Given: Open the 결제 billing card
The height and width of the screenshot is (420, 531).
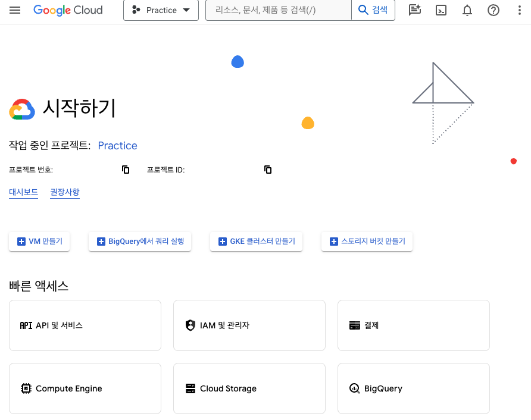Looking at the screenshot, I should (x=414, y=325).
